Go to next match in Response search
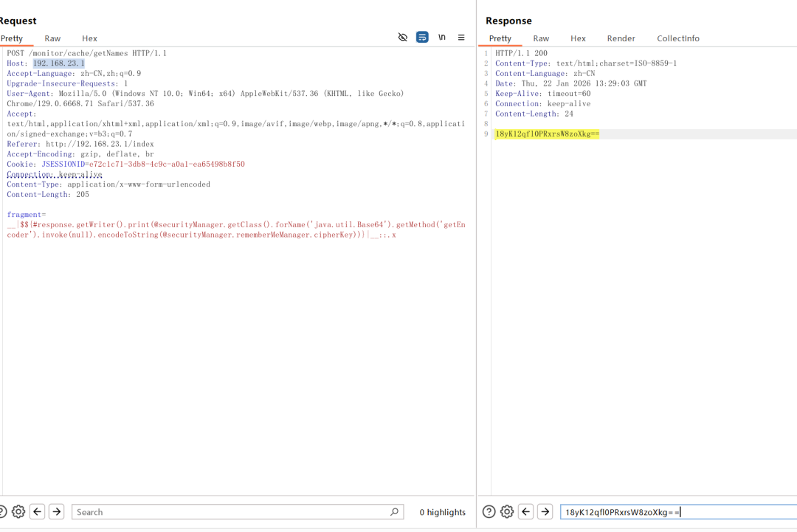This screenshot has width=797, height=532. click(x=545, y=511)
